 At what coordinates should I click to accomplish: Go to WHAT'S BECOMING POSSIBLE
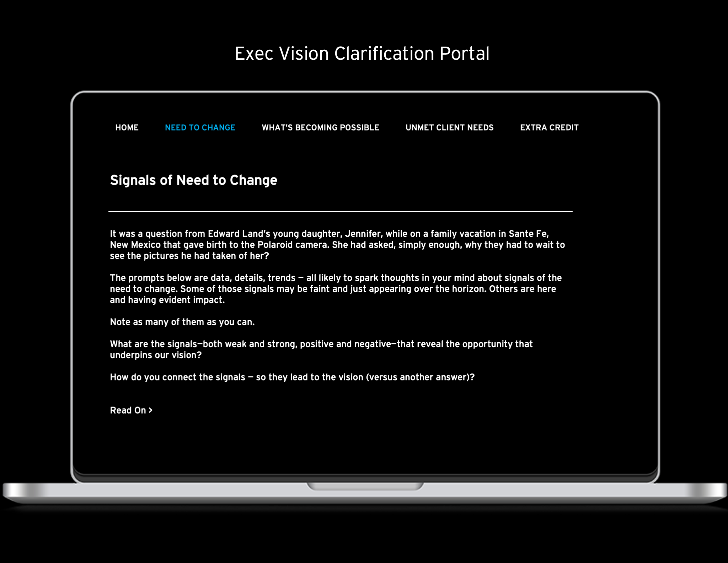[x=321, y=127]
